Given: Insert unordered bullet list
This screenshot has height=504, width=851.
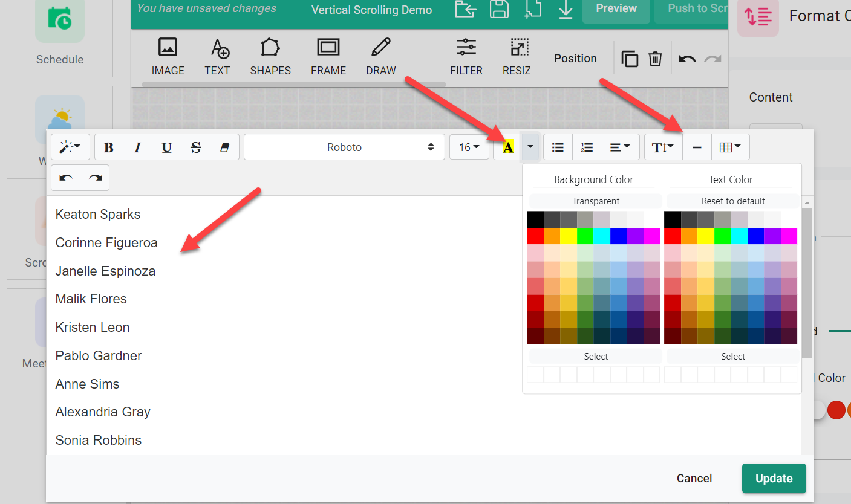Looking at the screenshot, I should (558, 147).
